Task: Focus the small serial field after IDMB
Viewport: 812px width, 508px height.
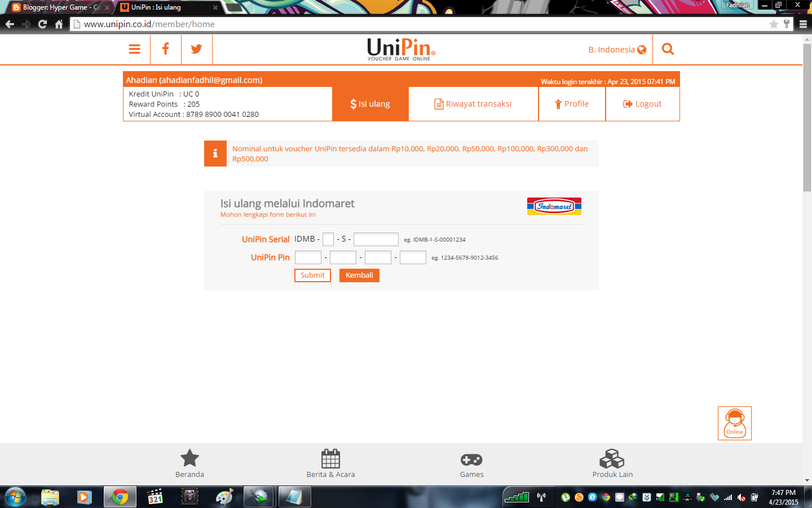Action: 328,239
